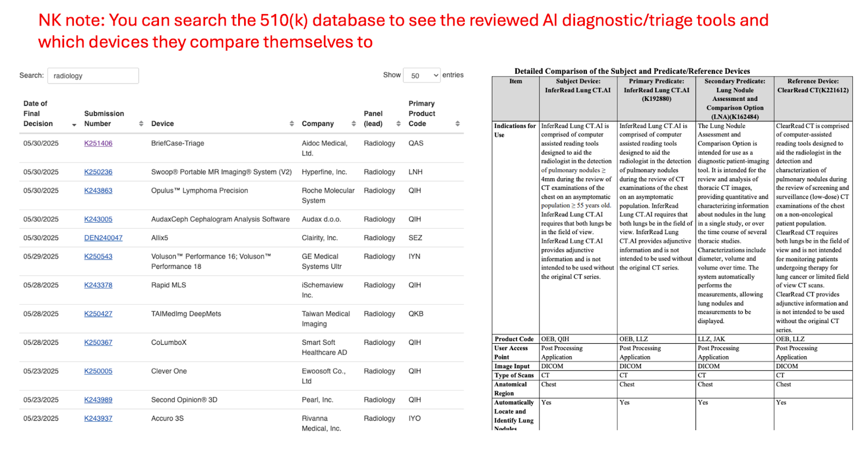The image size is (868, 457).
Task: Click the Rapid MLS device cell
Action: 168,285
